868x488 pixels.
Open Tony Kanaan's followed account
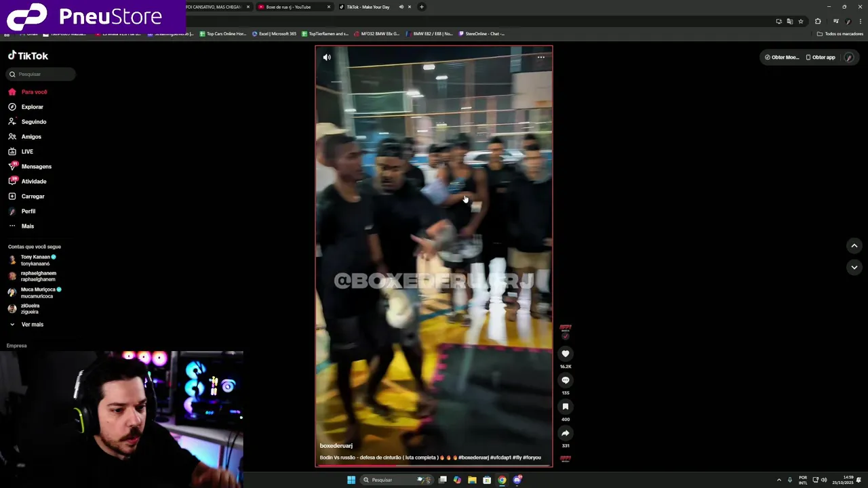coord(33,260)
